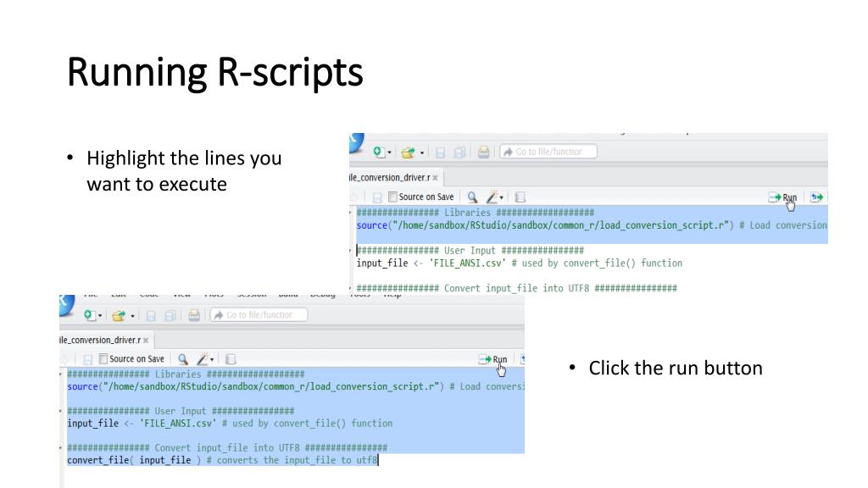868x488 pixels.
Task: Click compile notebook icon, lower screenshot
Action: [231, 359]
